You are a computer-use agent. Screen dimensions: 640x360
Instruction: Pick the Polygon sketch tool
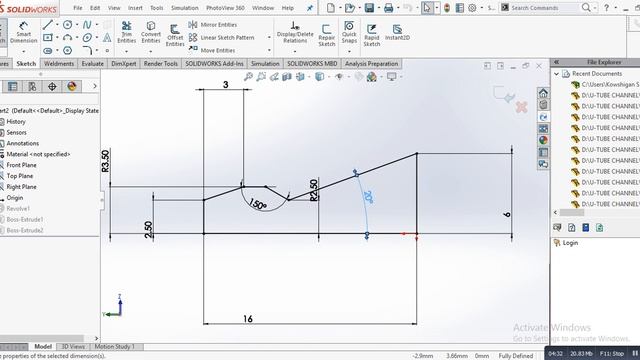[x=67, y=51]
